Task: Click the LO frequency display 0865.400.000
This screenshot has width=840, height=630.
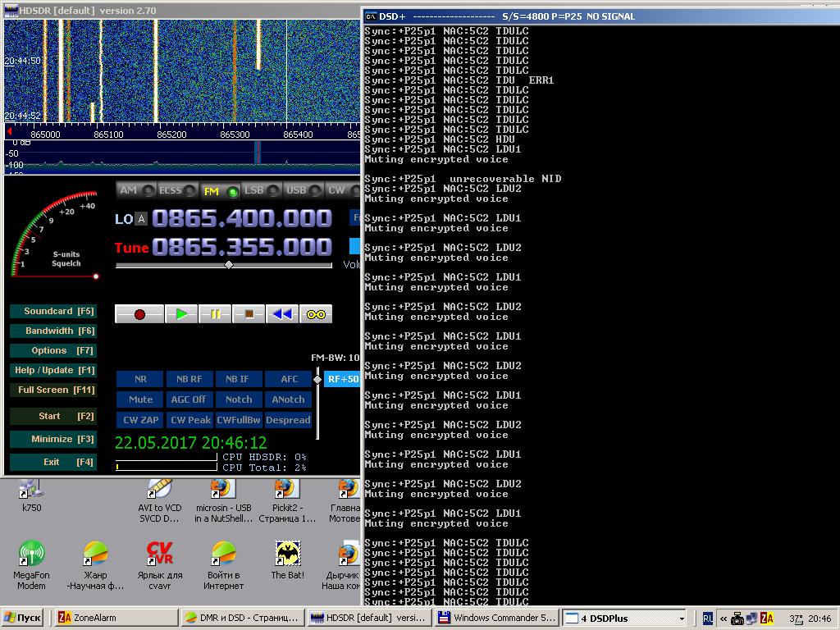Action: (x=242, y=218)
